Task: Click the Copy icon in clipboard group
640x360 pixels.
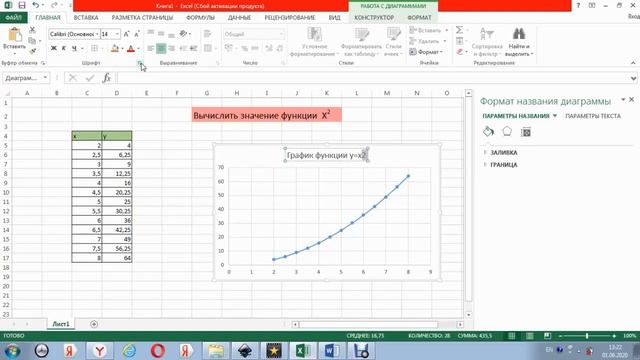Action: (x=32, y=40)
